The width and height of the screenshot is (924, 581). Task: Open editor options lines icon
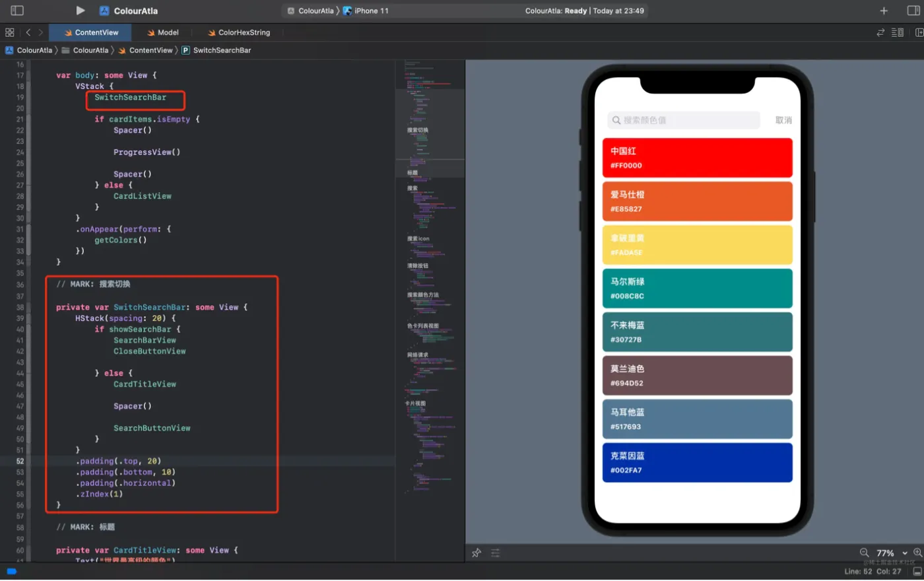(898, 32)
